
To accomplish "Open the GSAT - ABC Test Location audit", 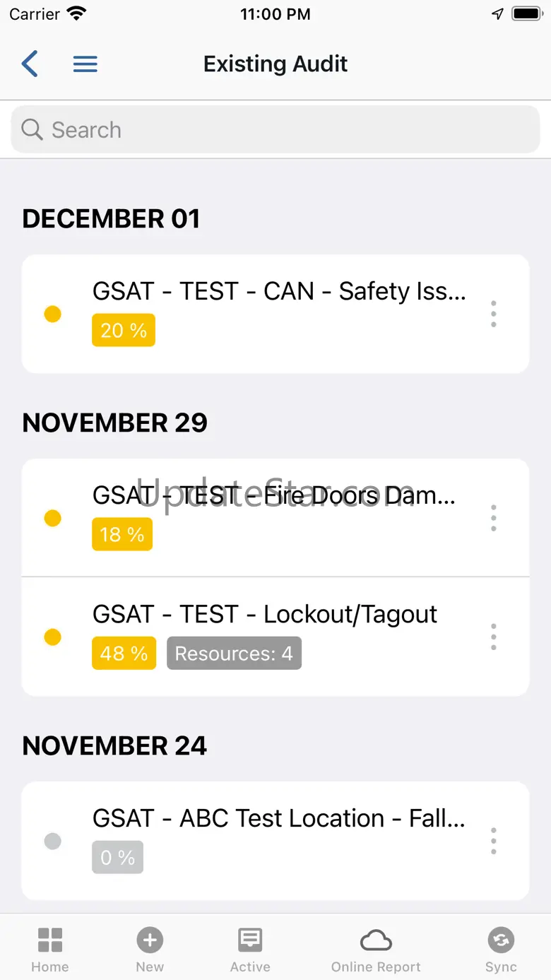I will (278, 818).
